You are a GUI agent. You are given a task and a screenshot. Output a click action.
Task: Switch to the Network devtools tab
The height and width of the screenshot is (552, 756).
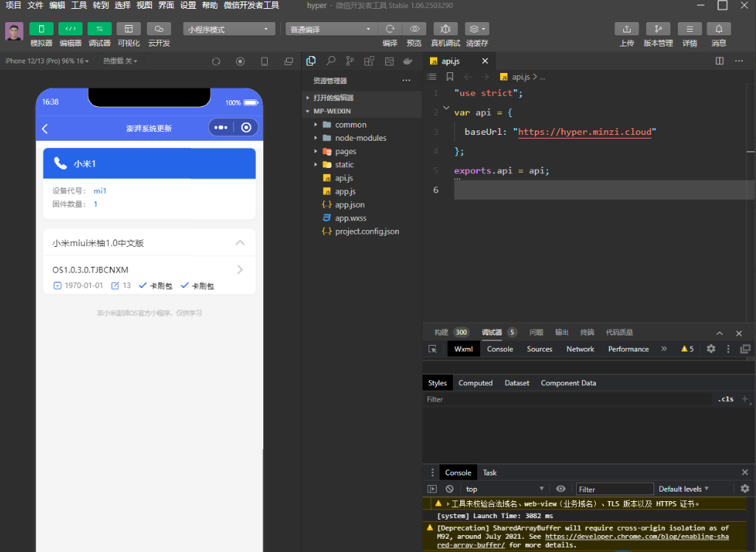point(580,349)
